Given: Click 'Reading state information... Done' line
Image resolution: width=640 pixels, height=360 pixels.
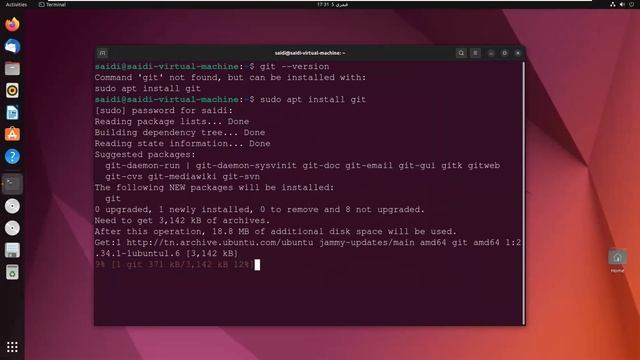Looking at the screenshot, I should click(182, 144).
